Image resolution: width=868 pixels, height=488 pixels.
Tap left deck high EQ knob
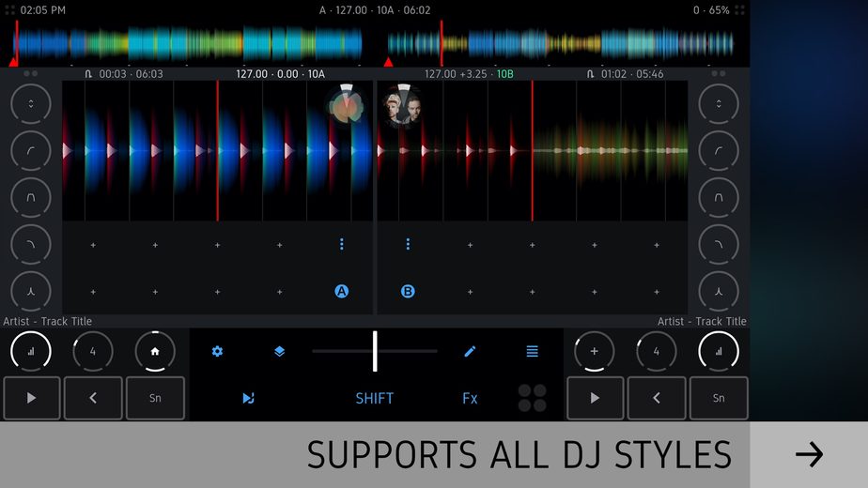click(x=31, y=150)
